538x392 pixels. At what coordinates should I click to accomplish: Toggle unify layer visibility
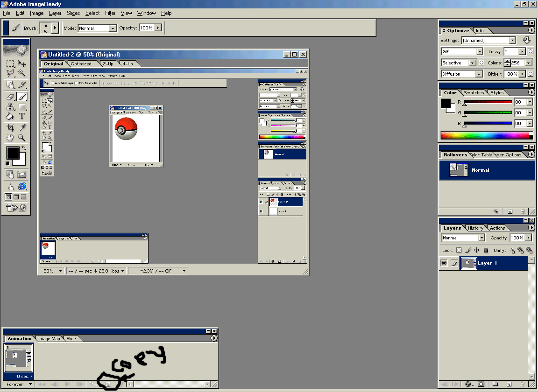(x=521, y=250)
